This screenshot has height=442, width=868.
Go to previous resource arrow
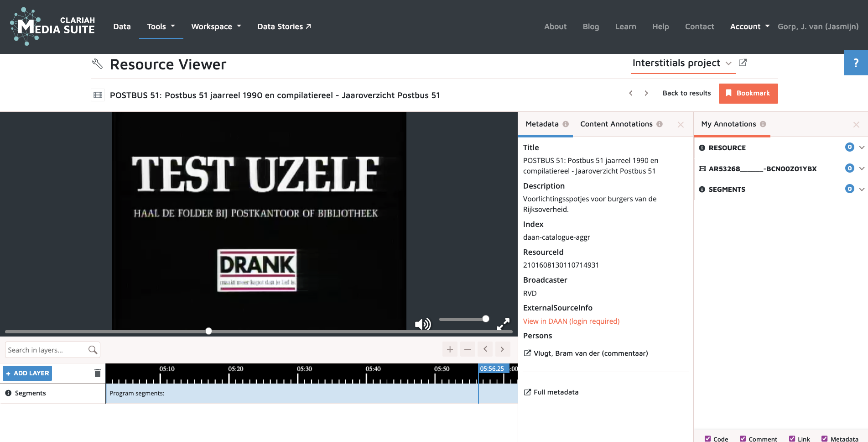point(631,93)
